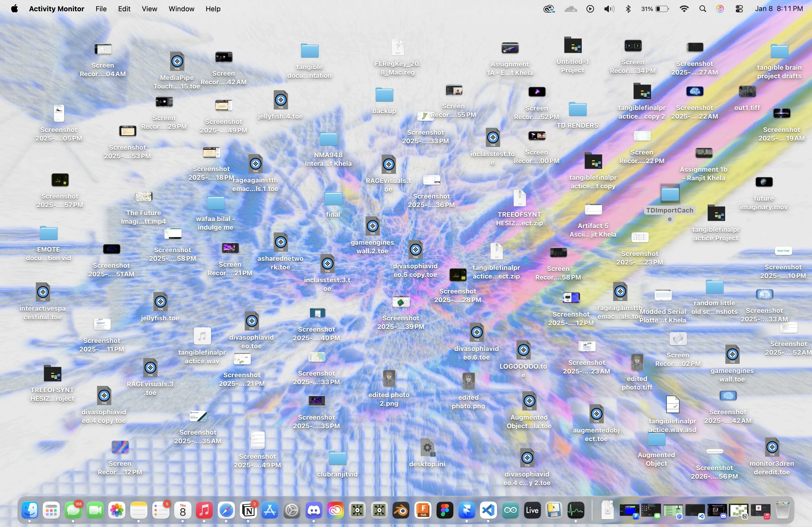Screen dimensions: 812x527
Task: Select the jellyfish.4.toe file
Action: click(280, 100)
